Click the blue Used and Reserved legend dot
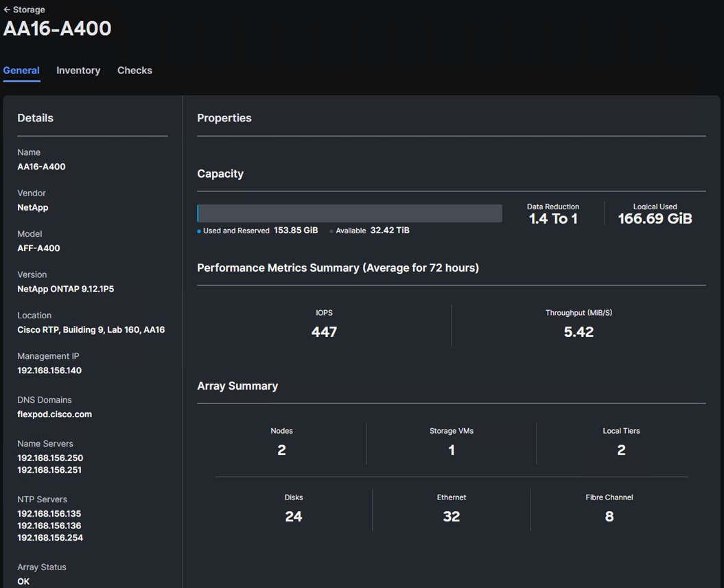724x588 pixels. 199,231
